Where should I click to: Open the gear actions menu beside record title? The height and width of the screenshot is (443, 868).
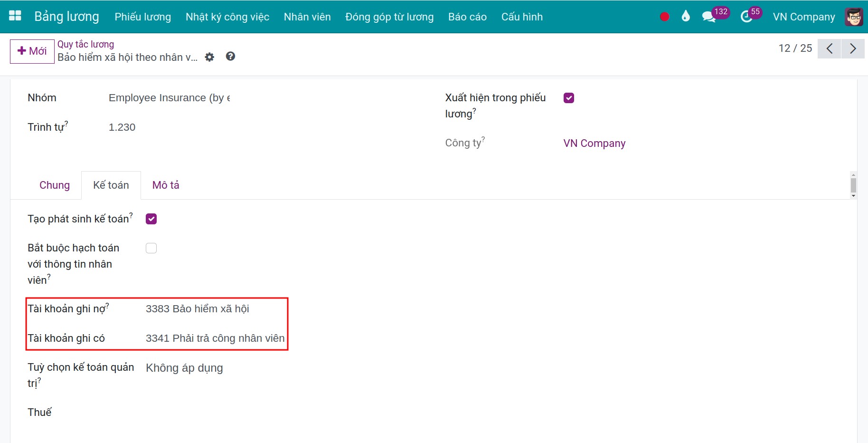point(209,57)
